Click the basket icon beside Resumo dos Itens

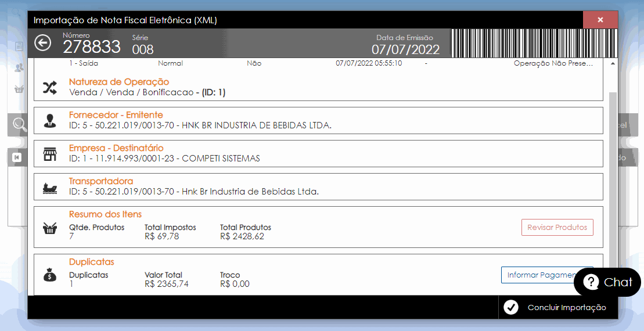(50, 228)
